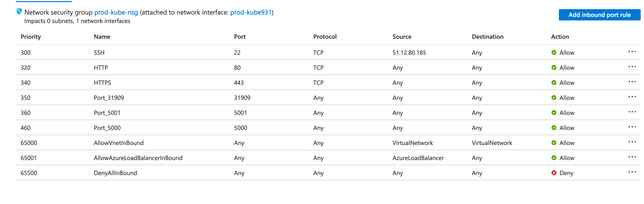Open more options for Port_5000 rule
Image resolution: width=644 pixels, height=204 pixels.
click(x=632, y=127)
